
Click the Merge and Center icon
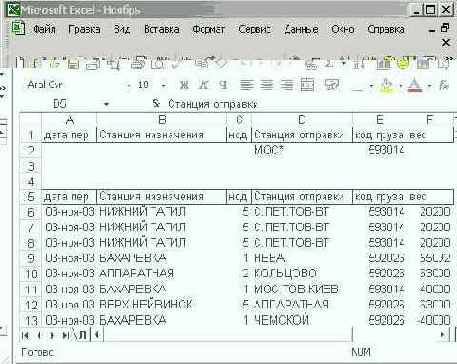[x=307, y=85]
